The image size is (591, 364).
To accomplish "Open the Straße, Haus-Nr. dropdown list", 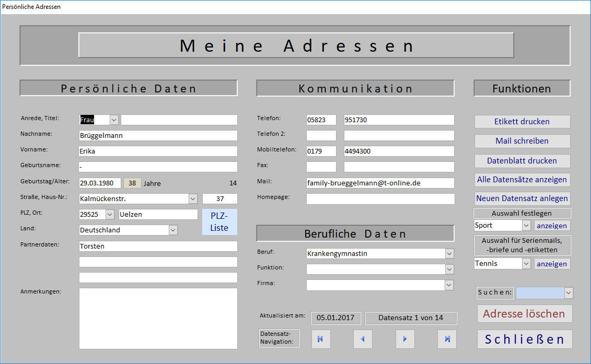I will pos(193,198).
